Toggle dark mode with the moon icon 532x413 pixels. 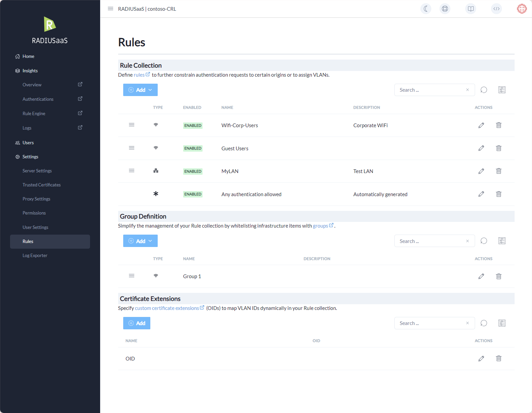coord(426,9)
